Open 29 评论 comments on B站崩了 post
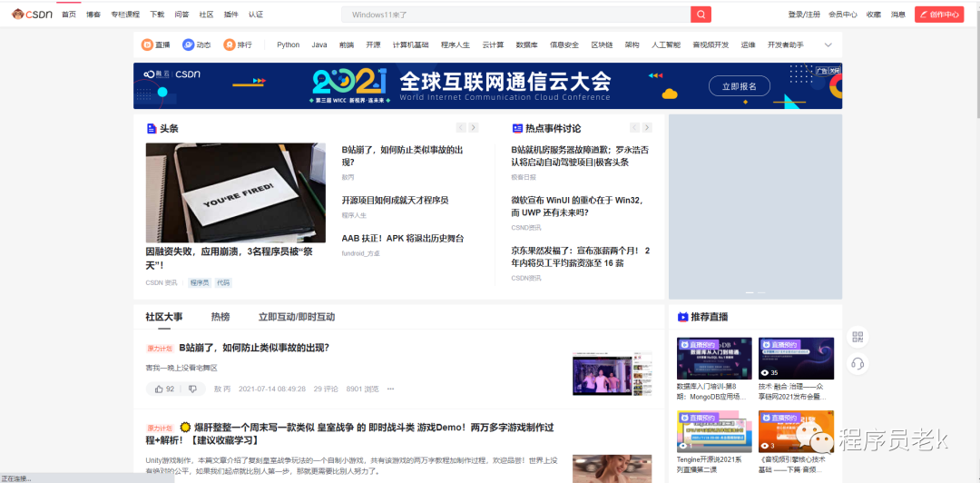Viewport: 980px width, 483px height. pyautogui.click(x=326, y=389)
